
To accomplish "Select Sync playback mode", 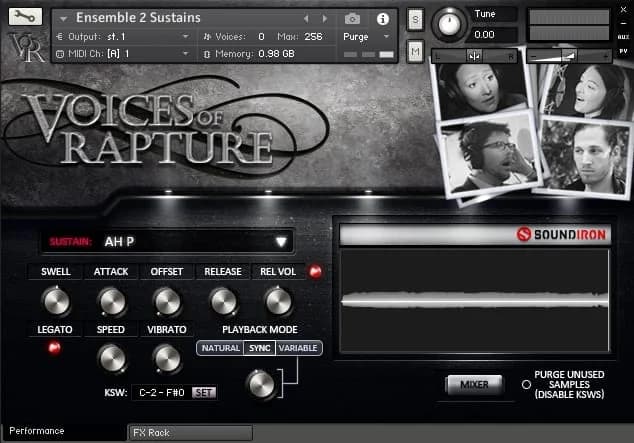I will (260, 348).
